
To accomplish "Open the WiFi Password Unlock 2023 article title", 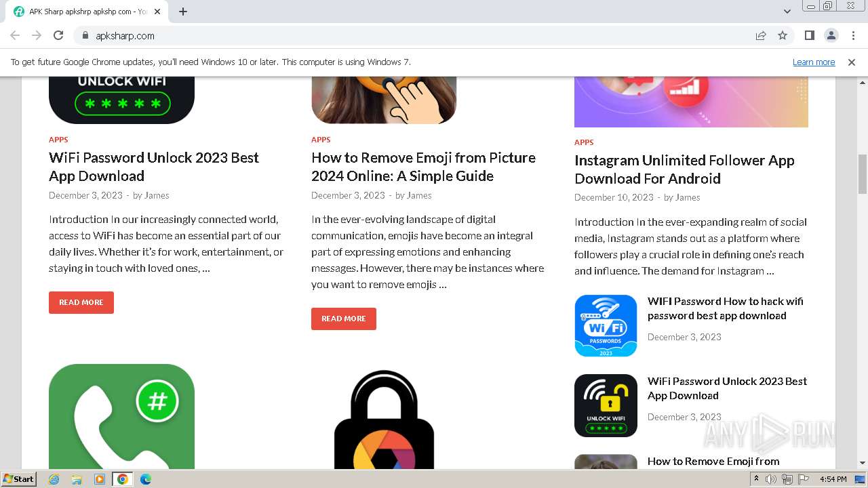I will [154, 167].
